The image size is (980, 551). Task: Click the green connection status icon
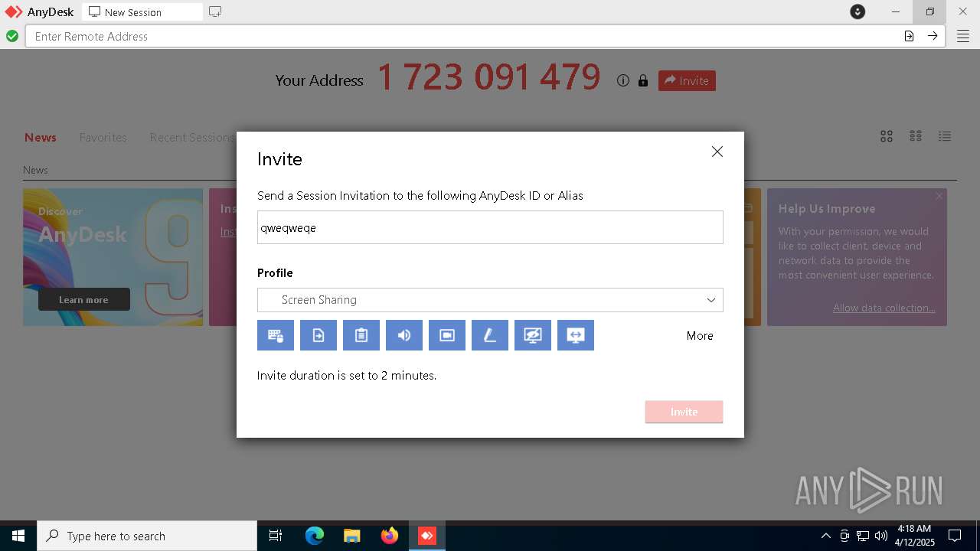(x=12, y=36)
